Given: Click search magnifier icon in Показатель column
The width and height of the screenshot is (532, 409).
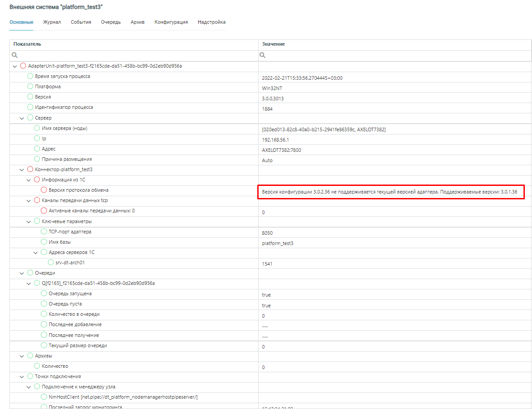Looking at the screenshot, I should pyautogui.click(x=15, y=55).
